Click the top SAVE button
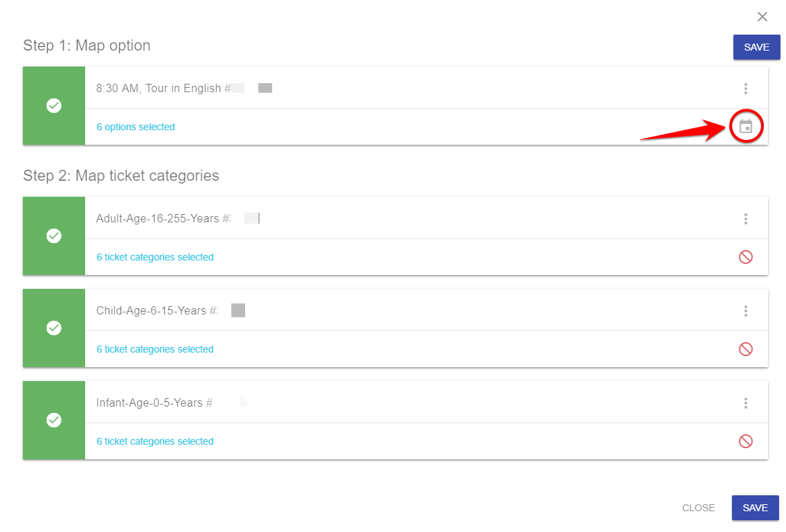786x532 pixels. pos(756,47)
